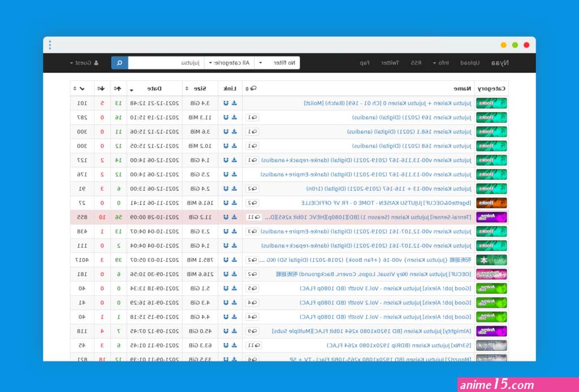Download torrent for the [Tenrai-Sensei] Season 1 row
The height and width of the screenshot is (392, 579).
(234, 217)
